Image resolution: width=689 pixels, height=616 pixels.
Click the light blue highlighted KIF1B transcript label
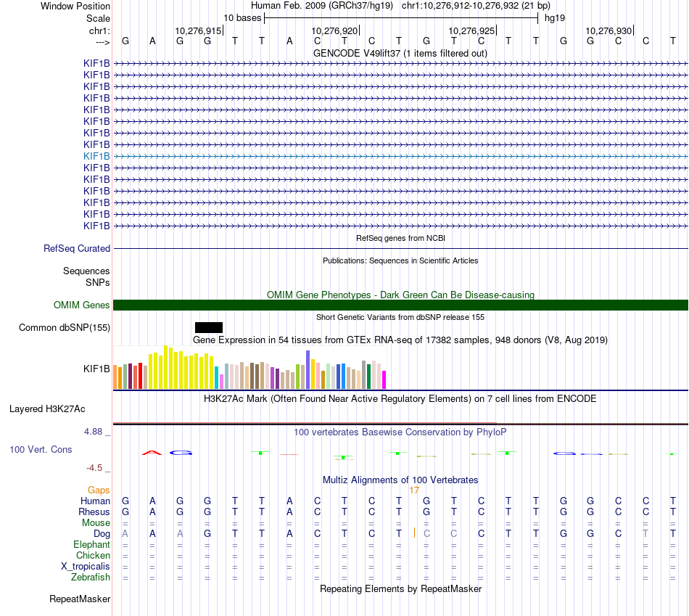click(96, 156)
